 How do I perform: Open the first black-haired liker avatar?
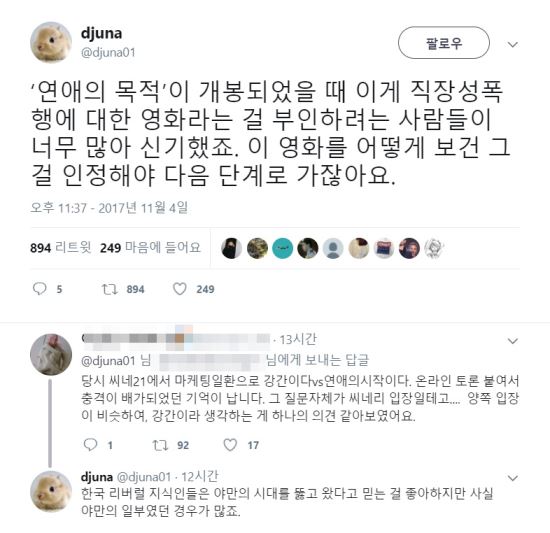tap(232, 248)
